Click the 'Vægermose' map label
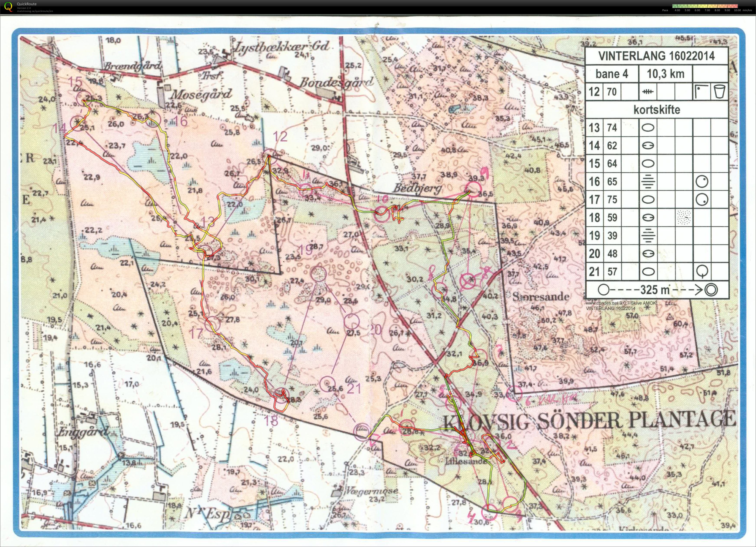Viewport: 756px width, 547px height. point(371,491)
